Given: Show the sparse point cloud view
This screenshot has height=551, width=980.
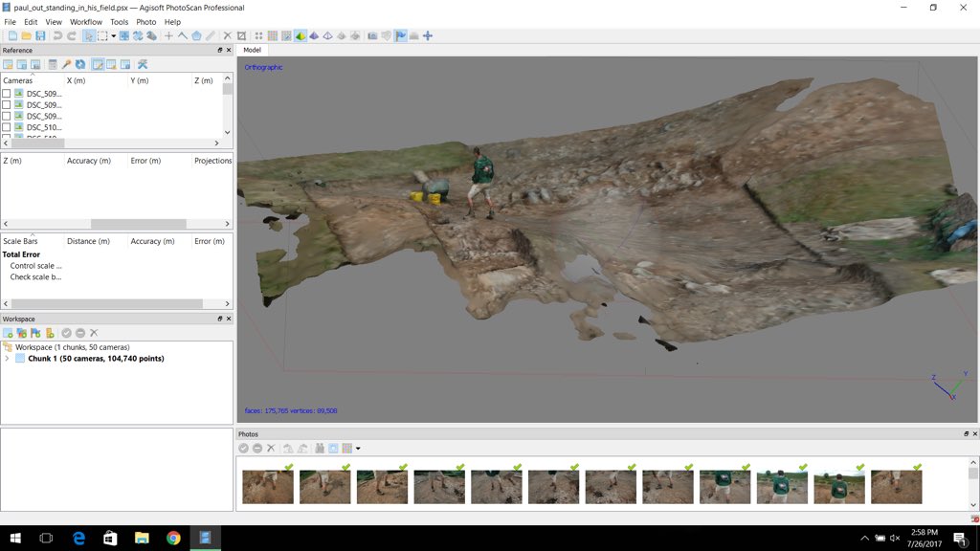Looking at the screenshot, I should [258, 36].
